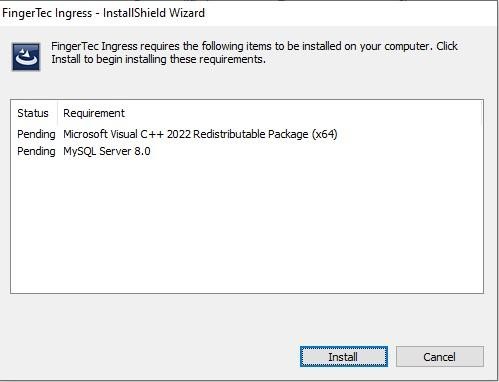The image size is (499, 382).
Task: Click the '(x64)' text in Visual C++ row
Action: click(x=325, y=134)
